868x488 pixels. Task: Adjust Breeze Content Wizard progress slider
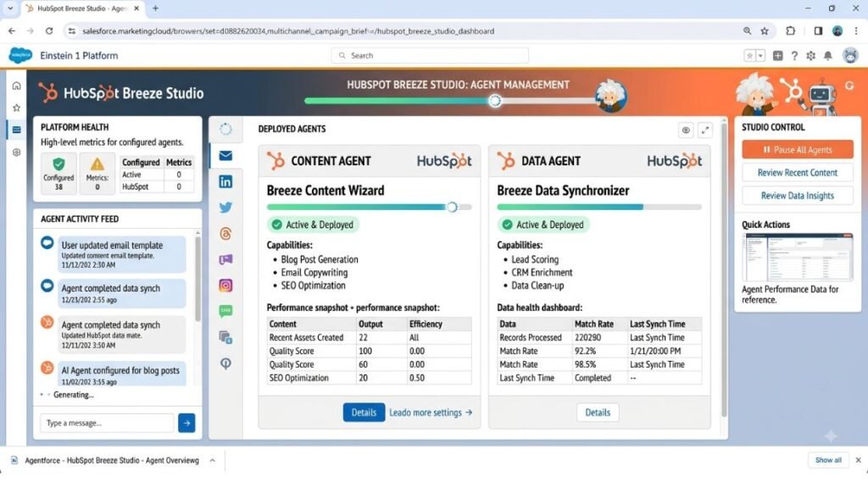click(453, 207)
